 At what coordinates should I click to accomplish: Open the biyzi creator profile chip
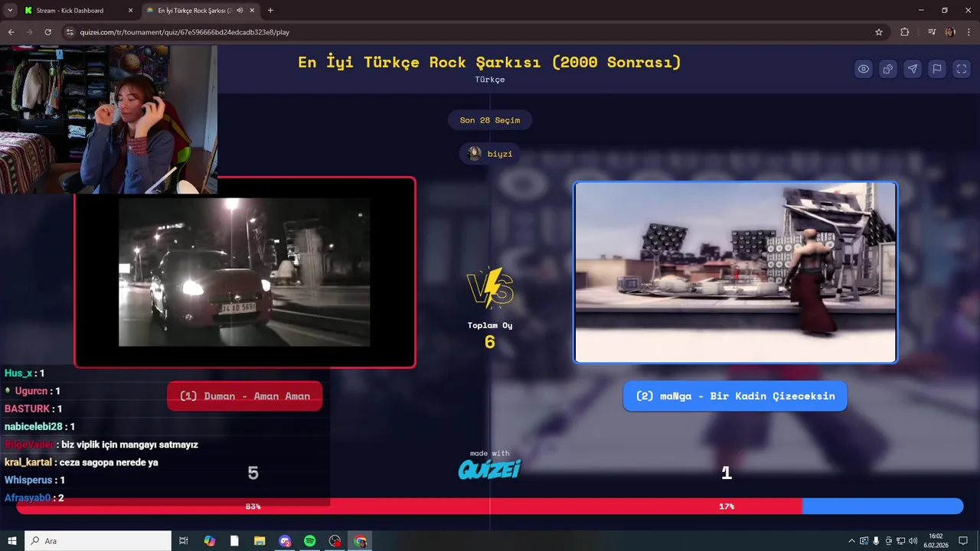tap(490, 154)
